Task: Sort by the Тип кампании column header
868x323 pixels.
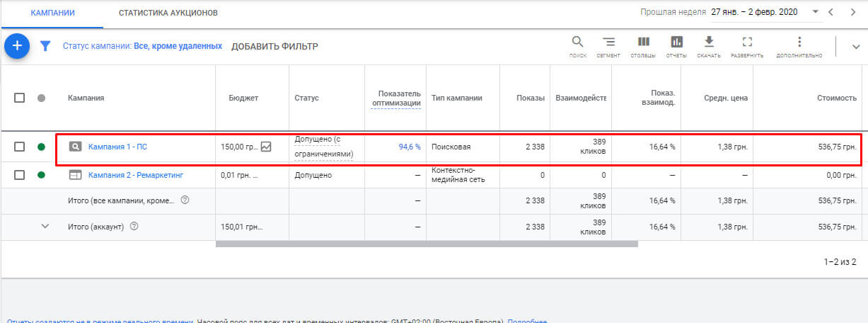Action: pos(457,98)
